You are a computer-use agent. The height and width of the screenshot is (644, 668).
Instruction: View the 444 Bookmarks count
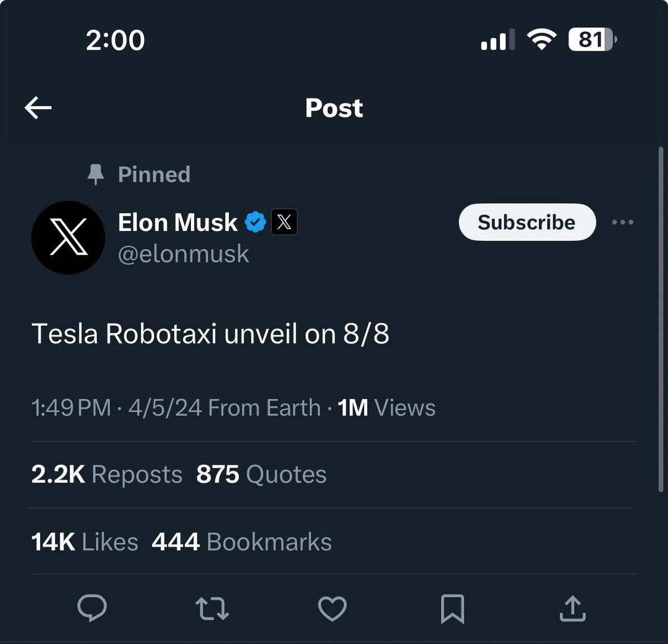[x=242, y=541]
